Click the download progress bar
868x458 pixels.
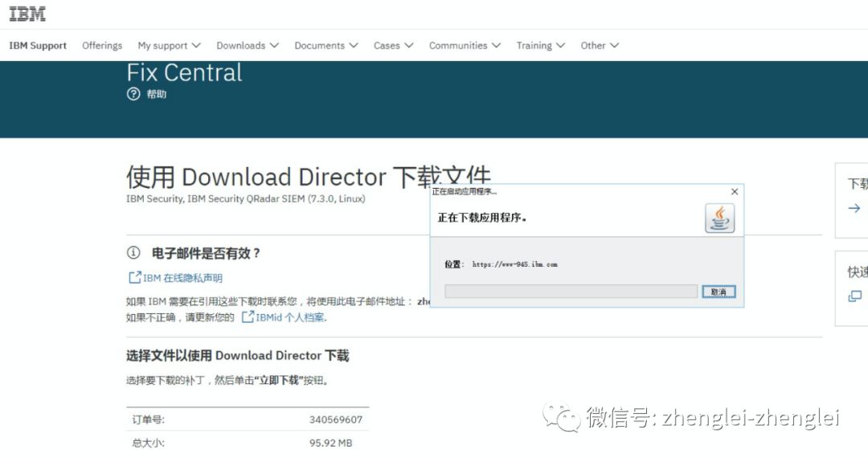(x=571, y=292)
